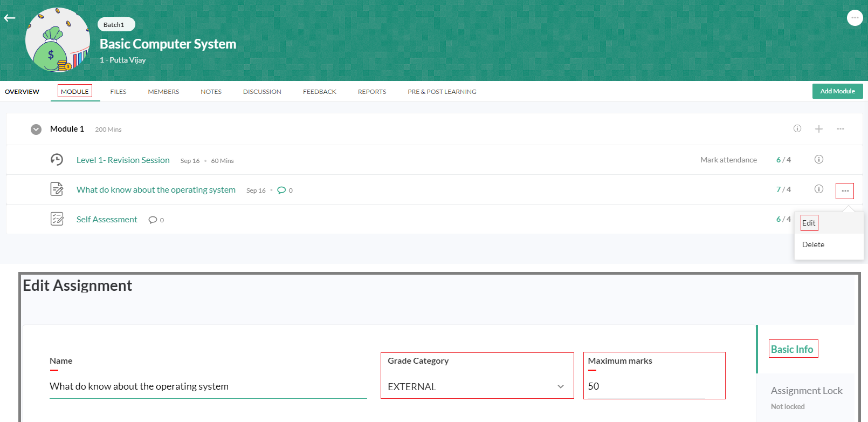Viewport: 868px width, 422px height.
Task: Switch to the Overview tab
Action: point(22,92)
